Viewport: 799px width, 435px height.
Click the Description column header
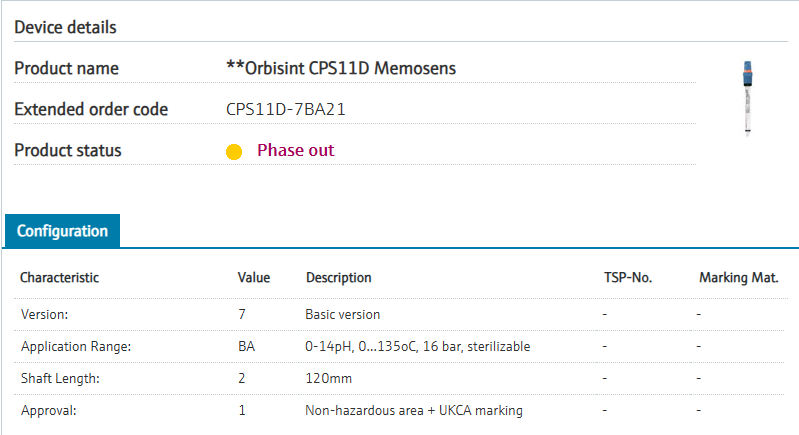click(338, 278)
